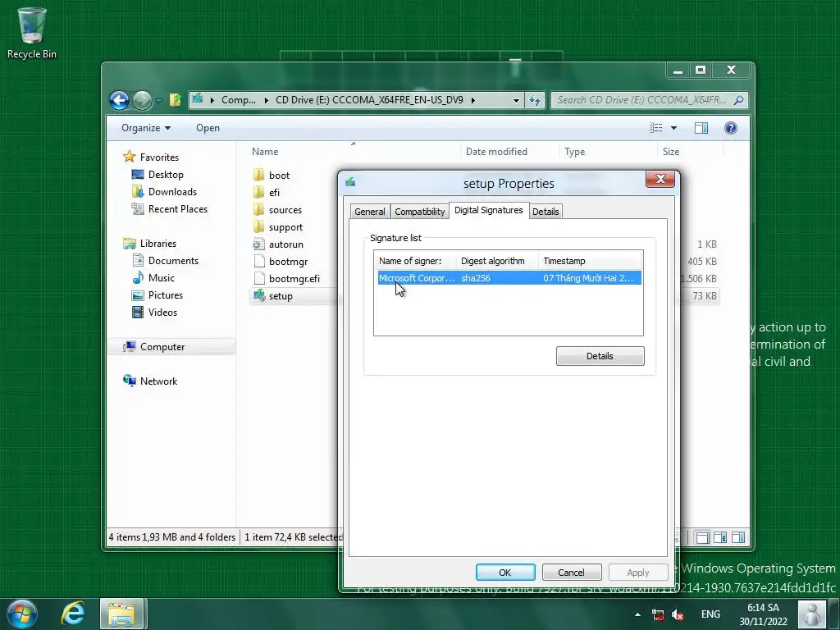The width and height of the screenshot is (840, 630).
Task: Open the Recycle Bin on the desktop
Action: 32,33
